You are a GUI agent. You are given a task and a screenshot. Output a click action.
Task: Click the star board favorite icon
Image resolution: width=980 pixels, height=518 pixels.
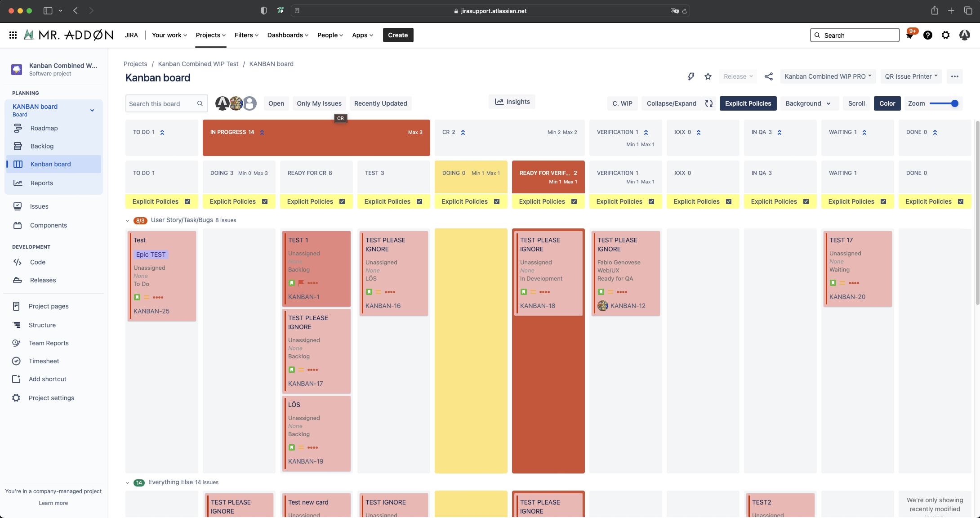708,76
